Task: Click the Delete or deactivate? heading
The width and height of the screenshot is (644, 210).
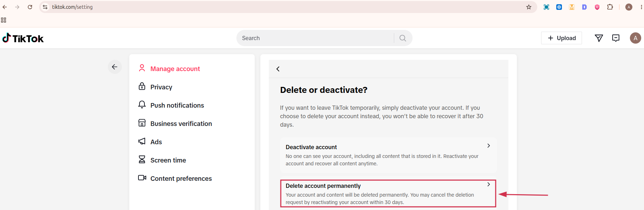Action: [324, 90]
